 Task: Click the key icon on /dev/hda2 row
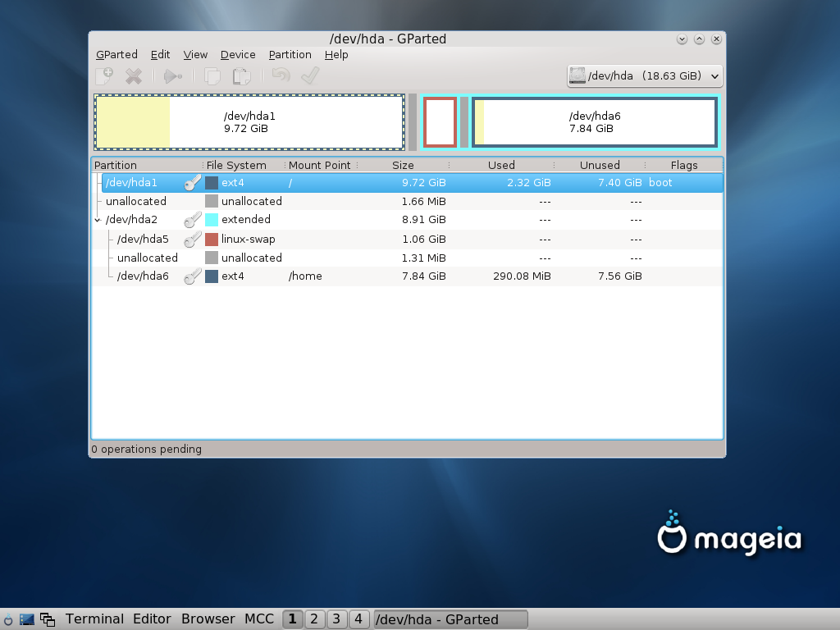point(192,220)
